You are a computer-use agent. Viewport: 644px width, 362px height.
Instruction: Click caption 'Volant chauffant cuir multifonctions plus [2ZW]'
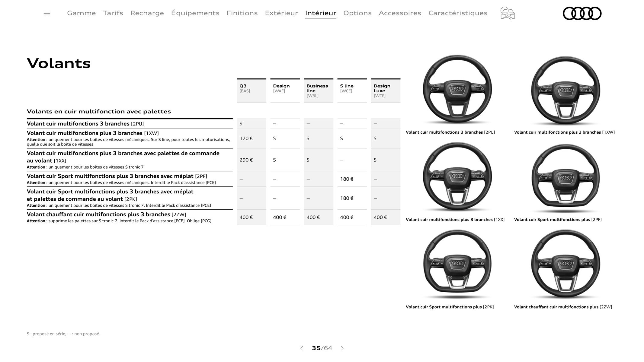point(563,307)
